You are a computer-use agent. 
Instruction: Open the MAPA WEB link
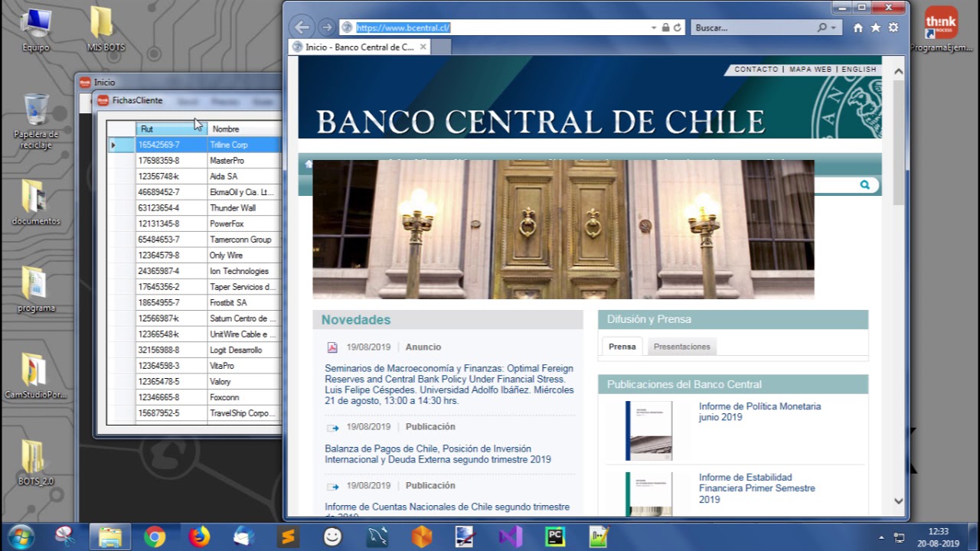(810, 70)
